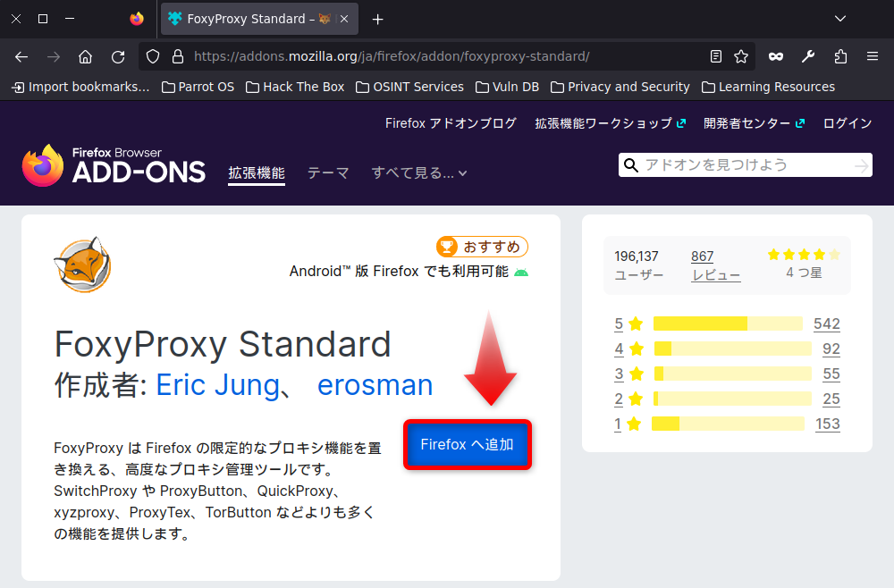Open the Learning Resources bookmarks folder
Image resolution: width=894 pixels, height=588 pixels.
[769, 88]
